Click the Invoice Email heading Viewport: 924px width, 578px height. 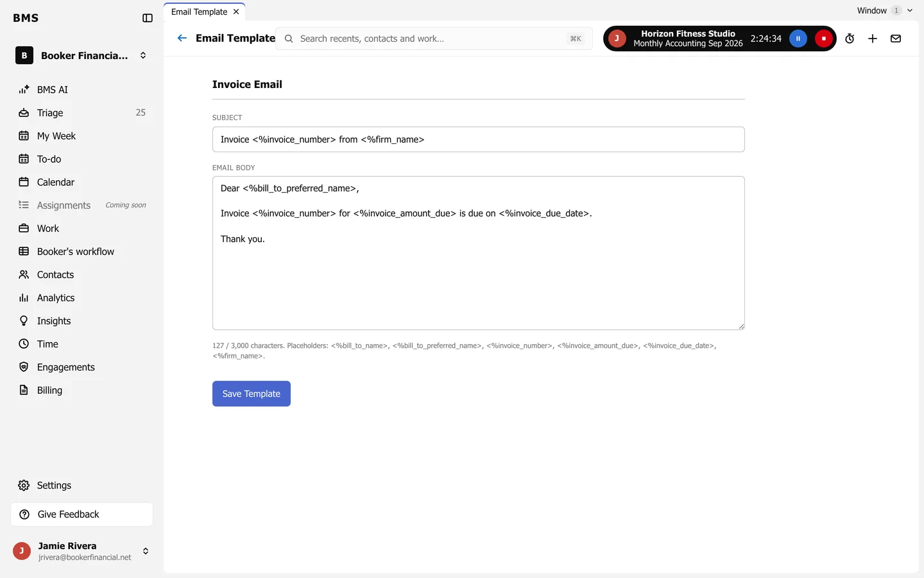[247, 84]
